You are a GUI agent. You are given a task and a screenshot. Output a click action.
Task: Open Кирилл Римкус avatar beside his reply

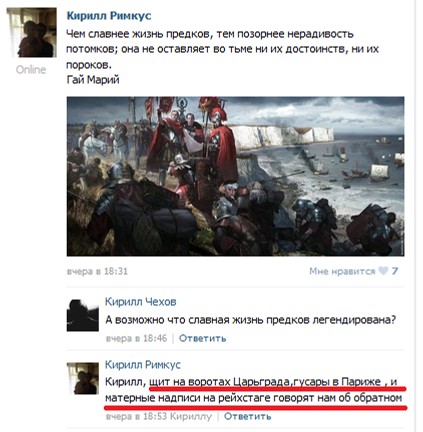pos(83,379)
